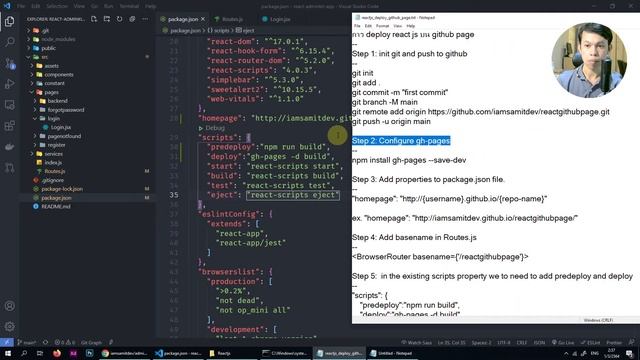Change language mode JSON in status bar
Image resolution: width=640 pixels, height=360 pixels.
[539, 342]
